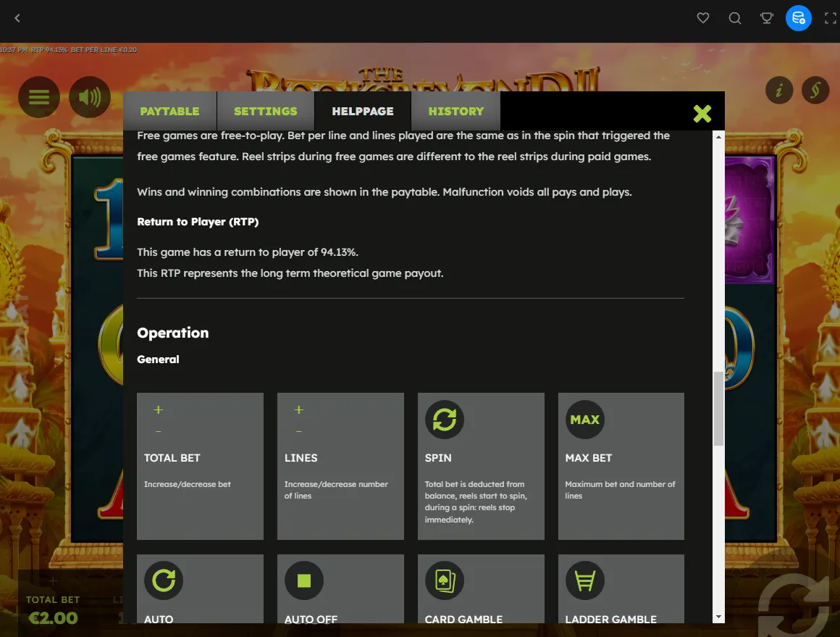This screenshot has height=637, width=840.
Task: Open search with magnifier icon
Action: pos(735,18)
